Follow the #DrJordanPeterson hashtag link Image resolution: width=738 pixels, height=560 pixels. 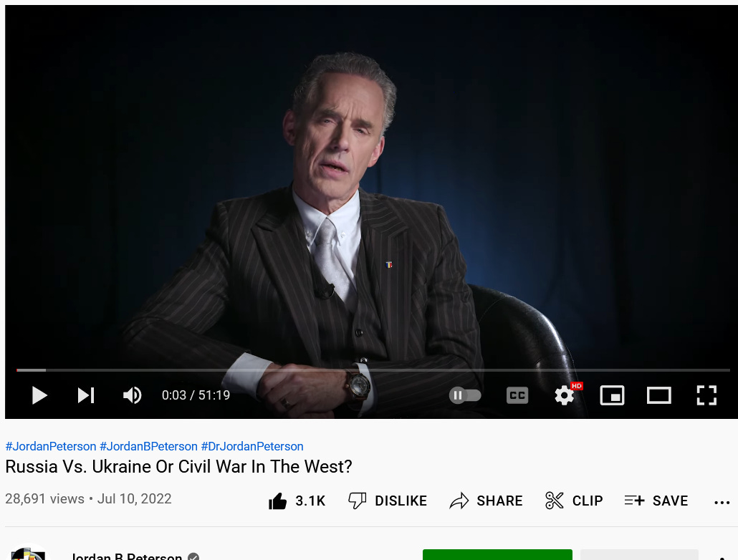[x=252, y=446]
